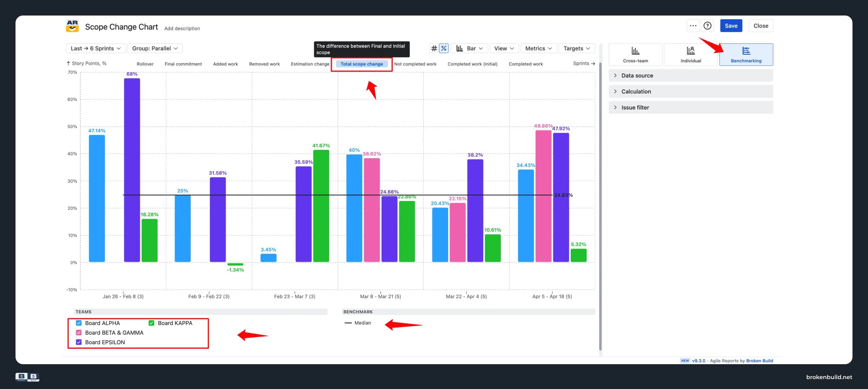This screenshot has height=389, width=868.
Task: Select the Final commitment metric tab
Action: point(183,64)
